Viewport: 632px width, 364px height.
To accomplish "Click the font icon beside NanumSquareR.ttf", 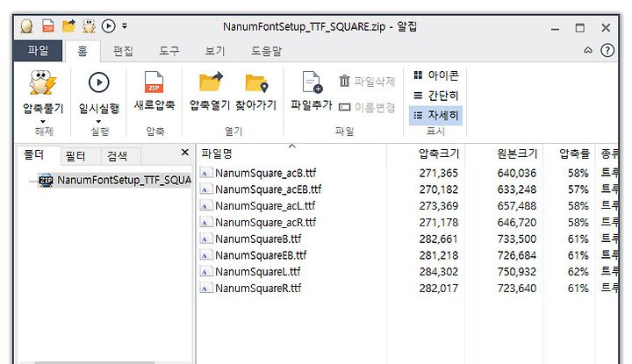I will pyautogui.click(x=206, y=289).
